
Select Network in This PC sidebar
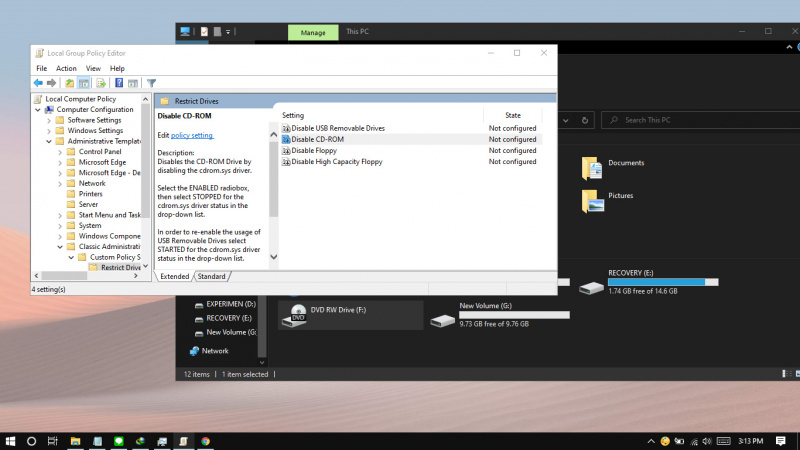coord(215,351)
